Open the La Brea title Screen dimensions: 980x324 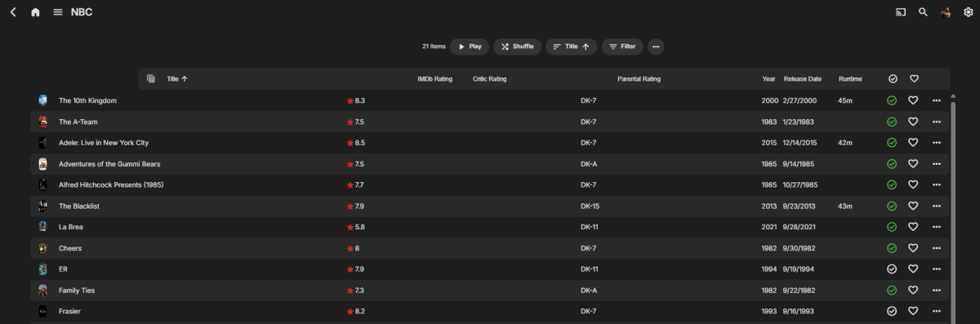71,227
